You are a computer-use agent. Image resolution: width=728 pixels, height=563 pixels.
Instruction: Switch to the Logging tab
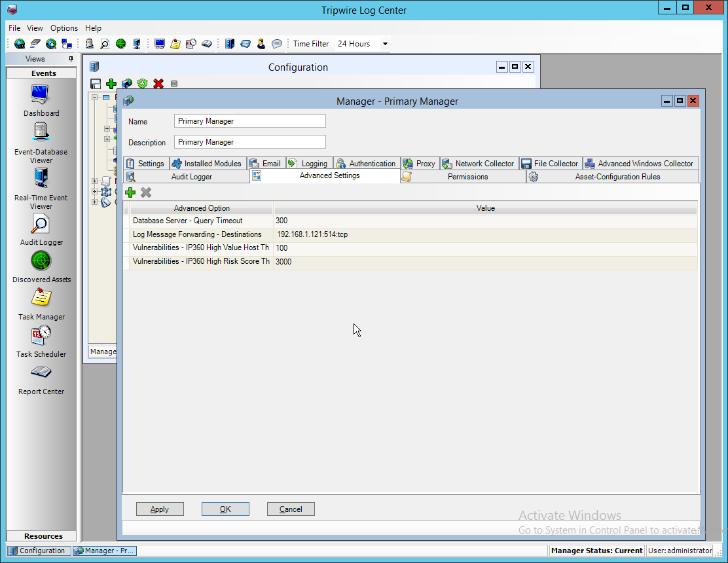pyautogui.click(x=310, y=164)
